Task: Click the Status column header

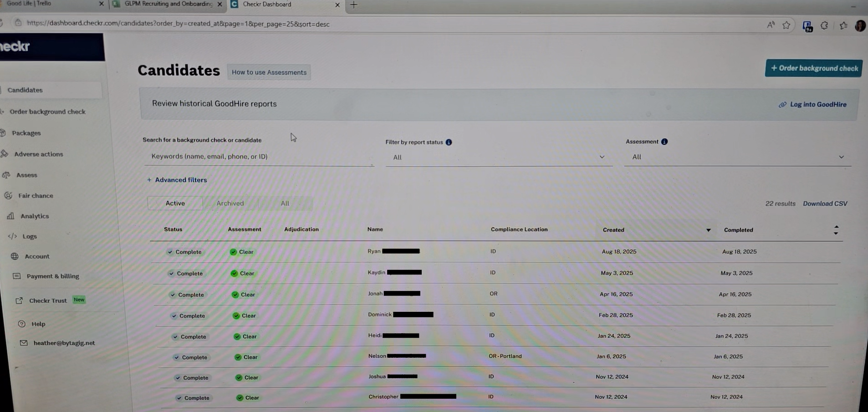Action: [173, 229]
